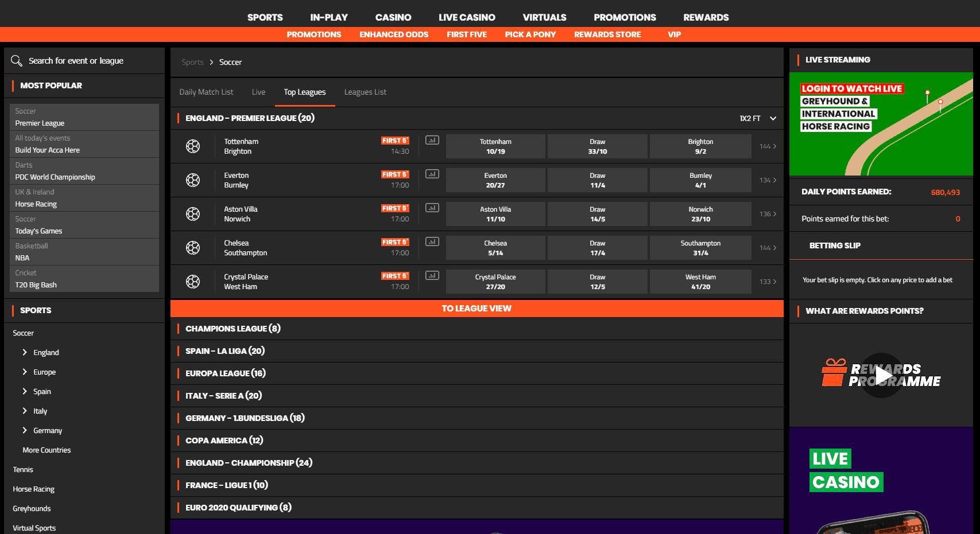Screen dimensions: 980x534
Task: Switch to the Live tab
Action: (x=258, y=92)
